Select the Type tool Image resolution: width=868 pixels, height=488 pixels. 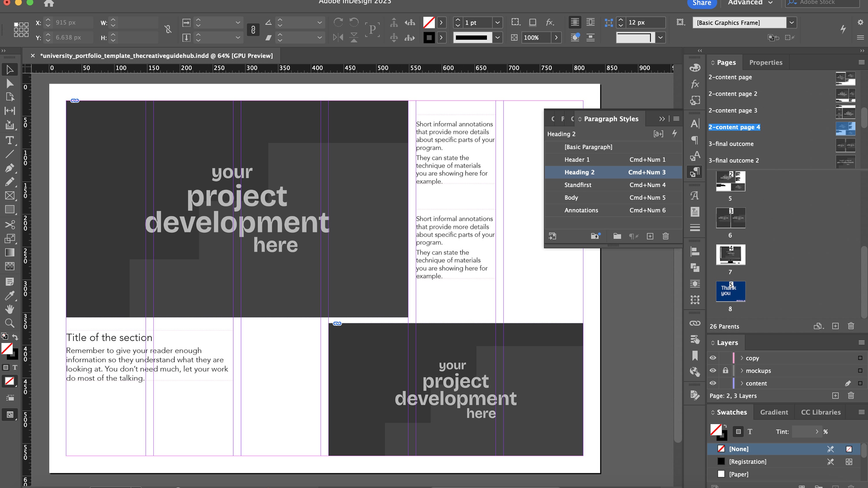(10, 141)
